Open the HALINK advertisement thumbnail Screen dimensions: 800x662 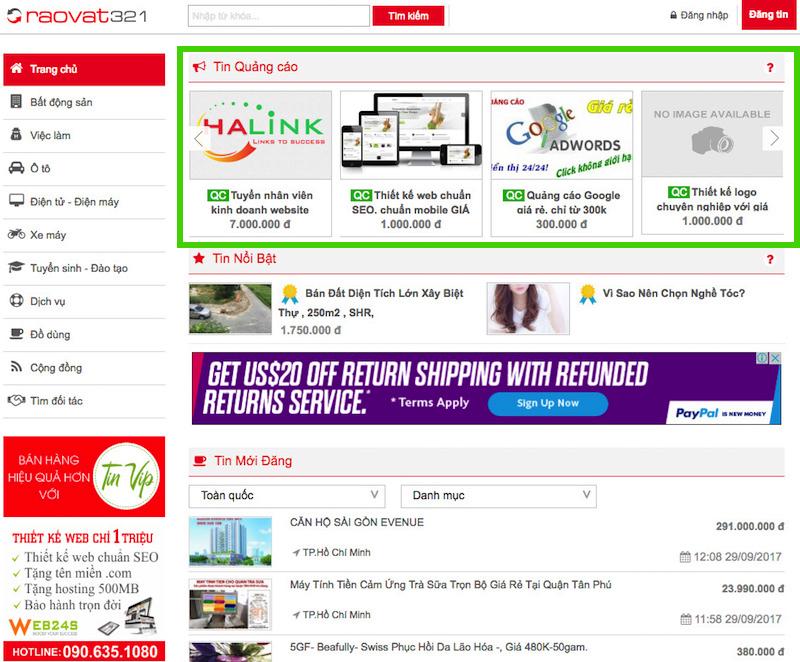point(260,135)
